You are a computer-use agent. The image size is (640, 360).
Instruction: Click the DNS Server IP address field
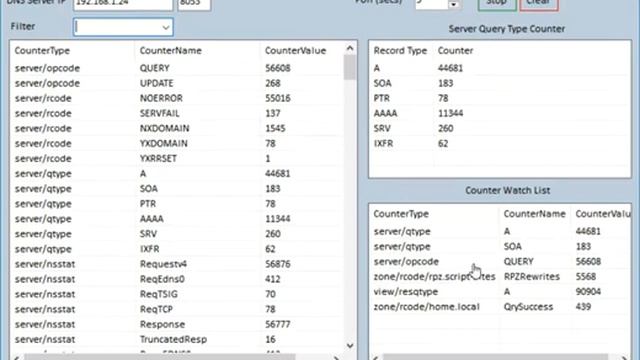tap(123, 4)
